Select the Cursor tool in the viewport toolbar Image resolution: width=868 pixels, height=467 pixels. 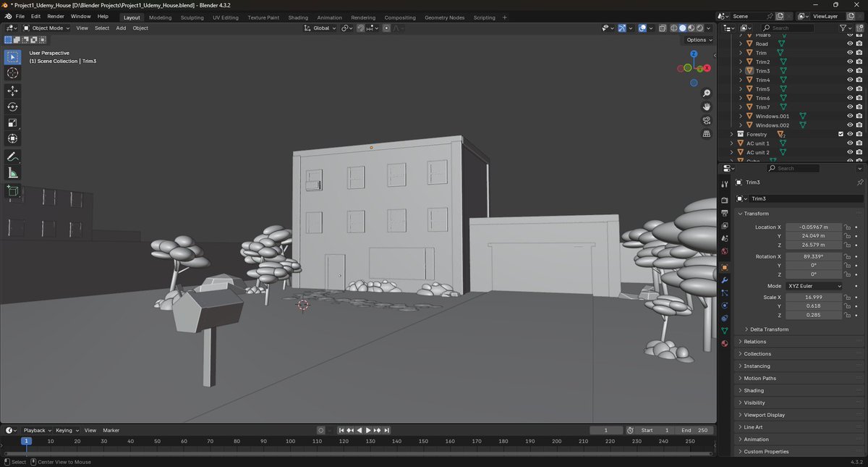(12, 73)
